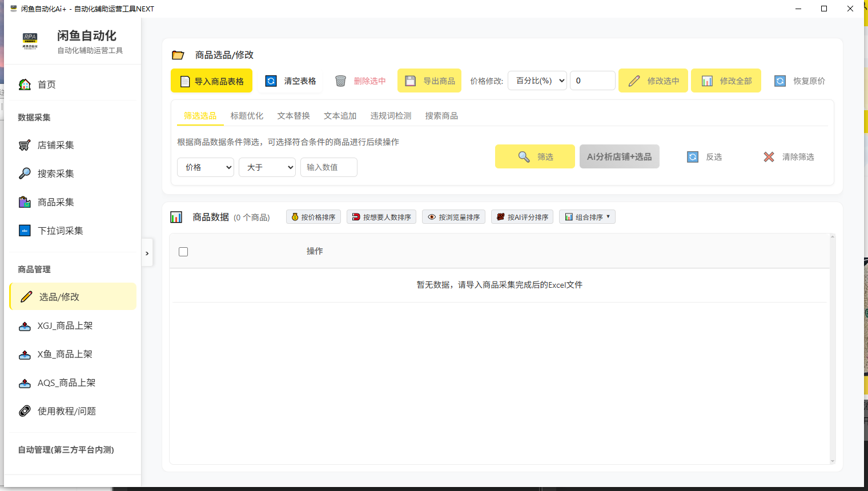
Task: Click the trash icon for 删除选中
Action: [x=340, y=81]
